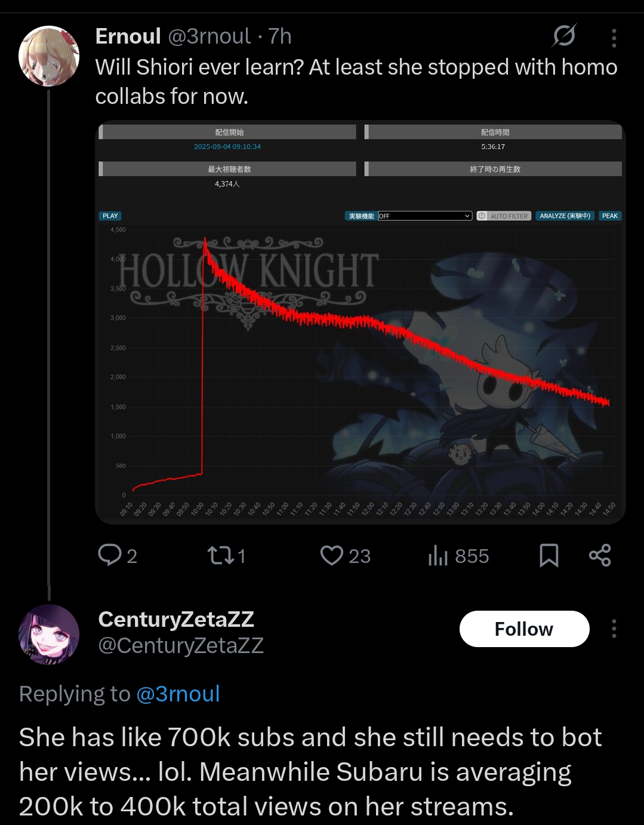Open the 7h timestamp on Ernoul's post
Image resolution: width=644 pixels, height=825 pixels.
point(280,36)
